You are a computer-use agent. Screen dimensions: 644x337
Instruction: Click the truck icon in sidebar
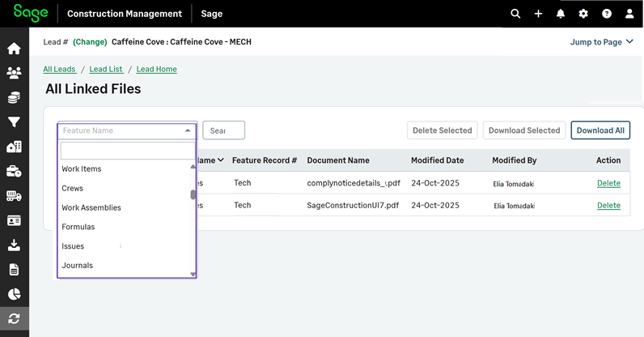pyautogui.click(x=14, y=196)
